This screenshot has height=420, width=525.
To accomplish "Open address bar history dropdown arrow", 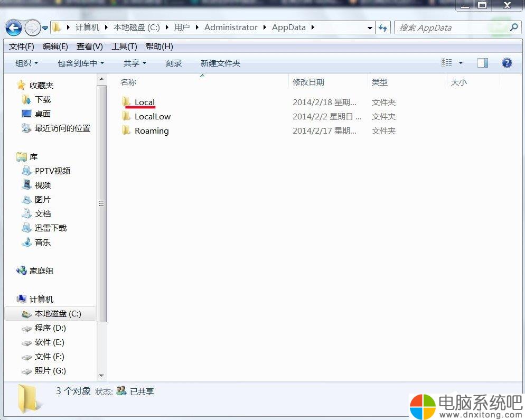I will [x=370, y=27].
